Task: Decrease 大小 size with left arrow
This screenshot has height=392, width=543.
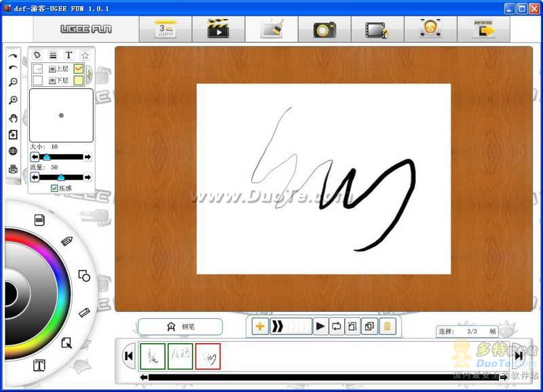Action: click(35, 157)
